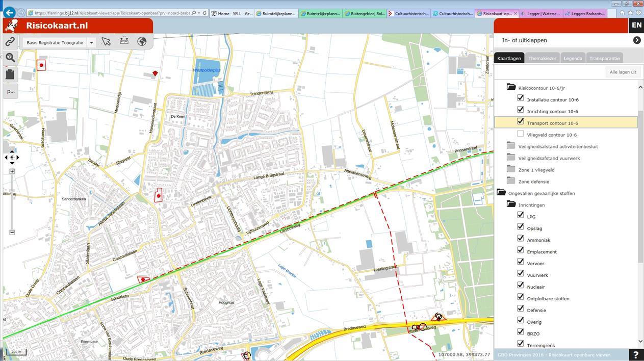The width and height of the screenshot is (644, 361).
Task: Click the clipboard tool icon
Action: (10, 74)
